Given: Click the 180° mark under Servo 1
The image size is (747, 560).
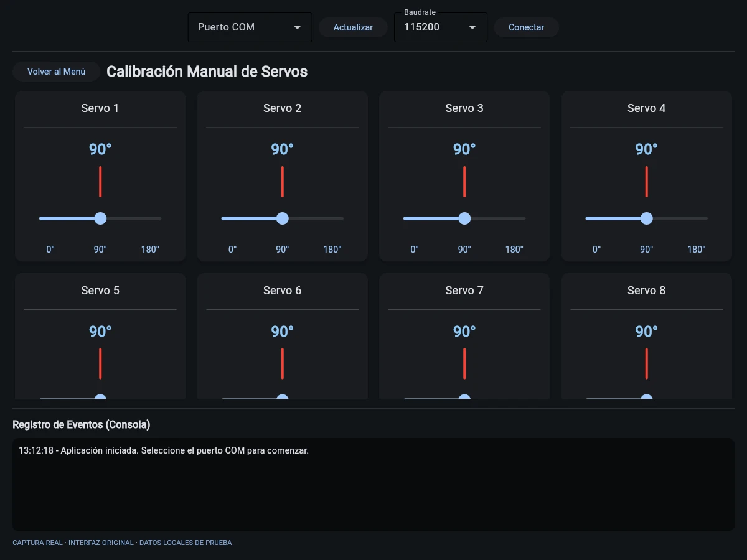Looking at the screenshot, I should pos(150,250).
